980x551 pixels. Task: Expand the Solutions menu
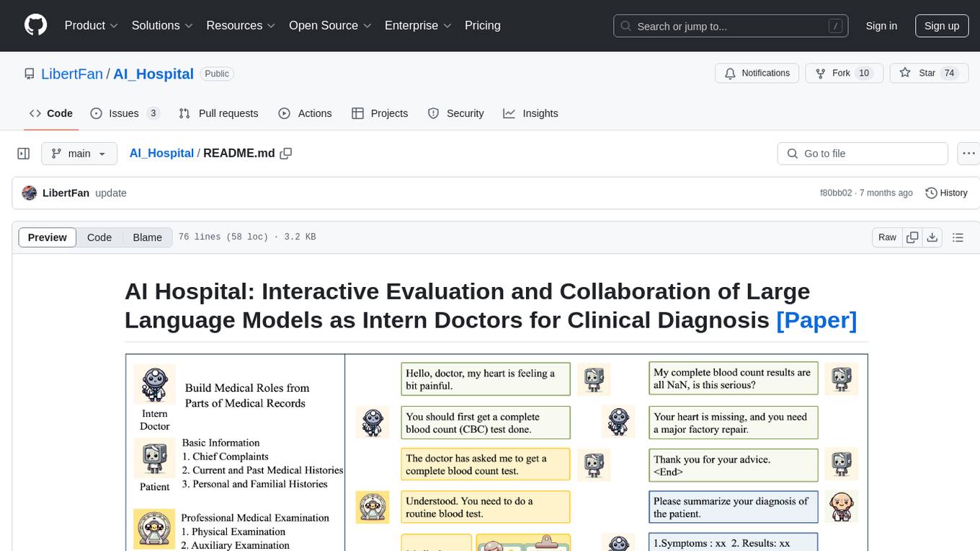(x=162, y=25)
